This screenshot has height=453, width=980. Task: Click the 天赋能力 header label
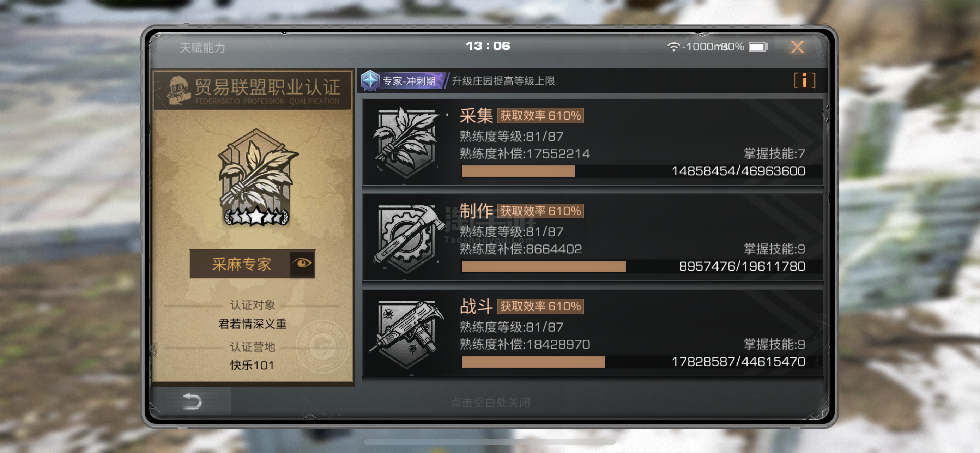point(202,48)
